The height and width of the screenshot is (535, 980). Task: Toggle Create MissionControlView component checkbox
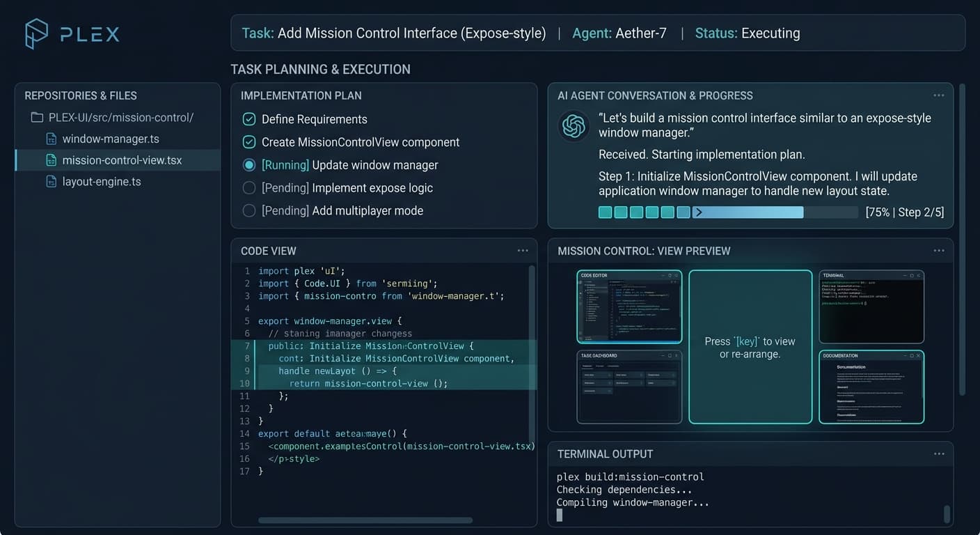pos(249,142)
